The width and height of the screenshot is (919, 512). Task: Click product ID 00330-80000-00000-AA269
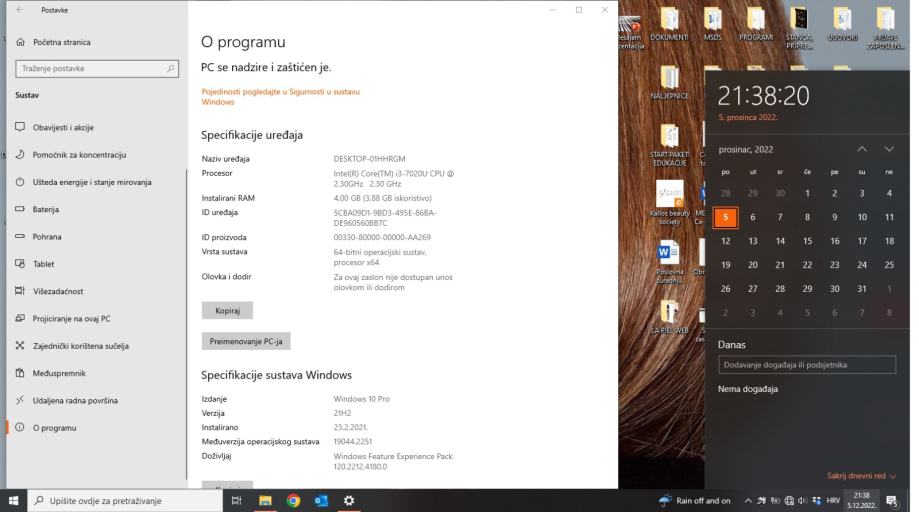382,237
